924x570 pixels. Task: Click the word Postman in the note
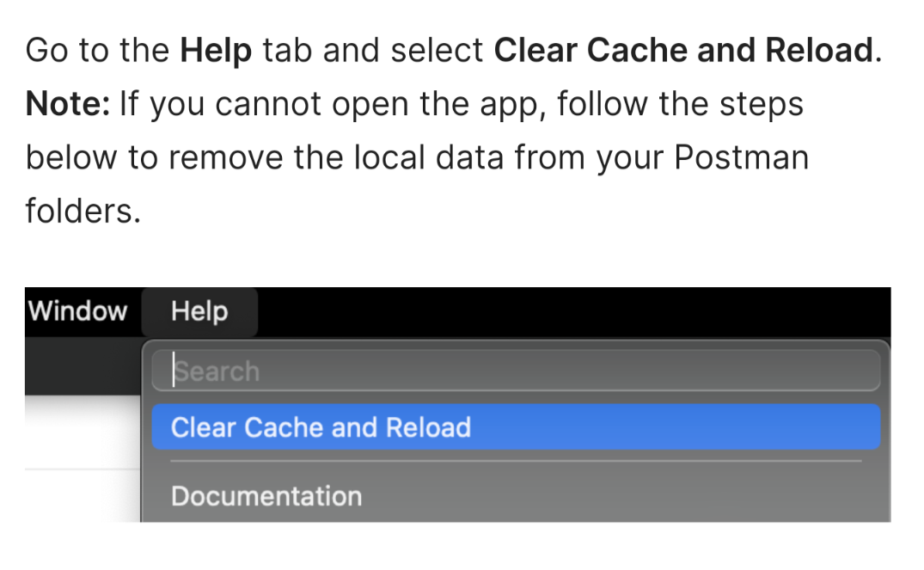coord(741,157)
